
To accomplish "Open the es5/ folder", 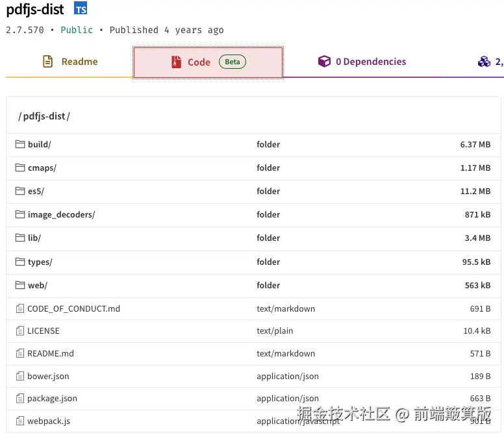I will (x=36, y=191).
